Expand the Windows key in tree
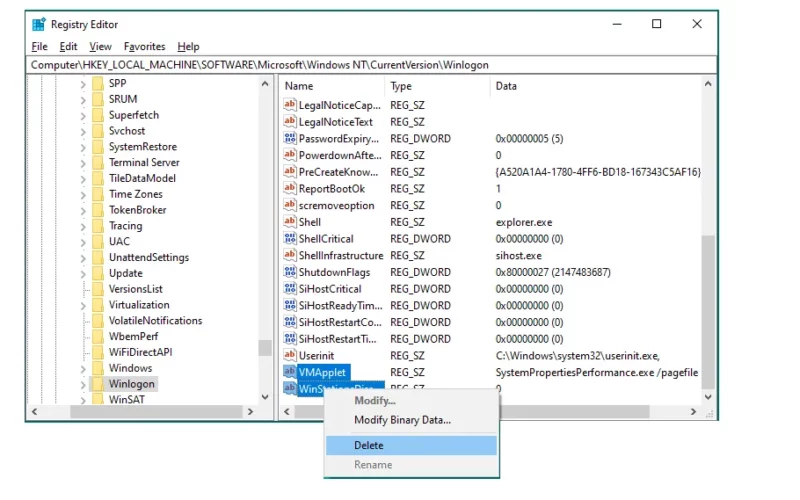The image size is (800, 500). tap(83, 369)
